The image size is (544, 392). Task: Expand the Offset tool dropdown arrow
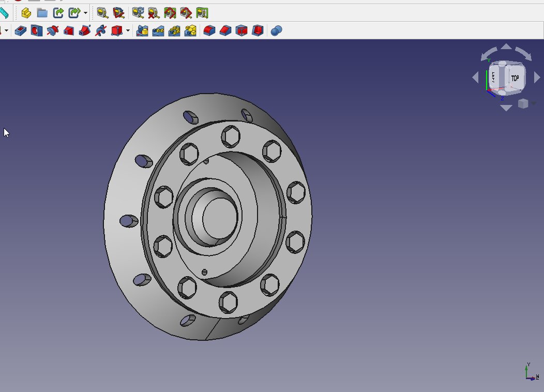128,31
